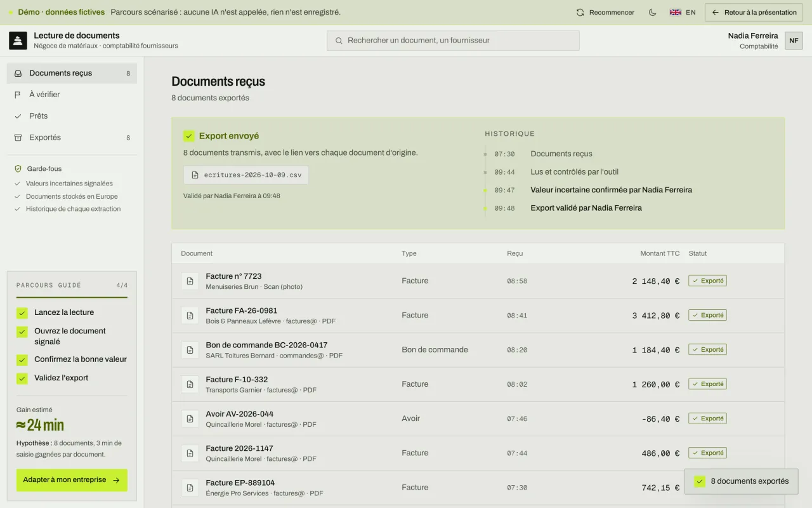Click the green check icon beside Export envoyé

tap(189, 136)
